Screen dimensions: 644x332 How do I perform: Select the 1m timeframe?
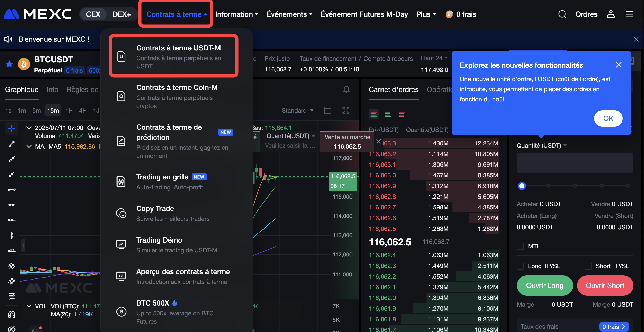click(22, 110)
